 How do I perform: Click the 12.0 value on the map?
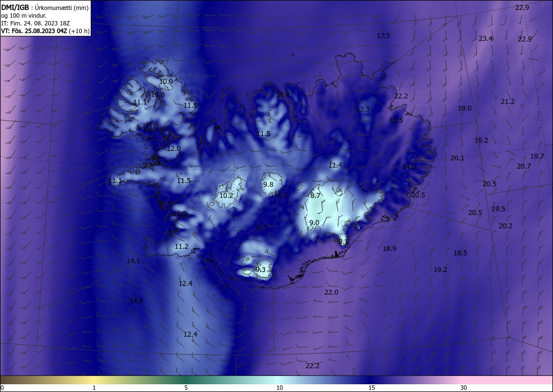174,149
